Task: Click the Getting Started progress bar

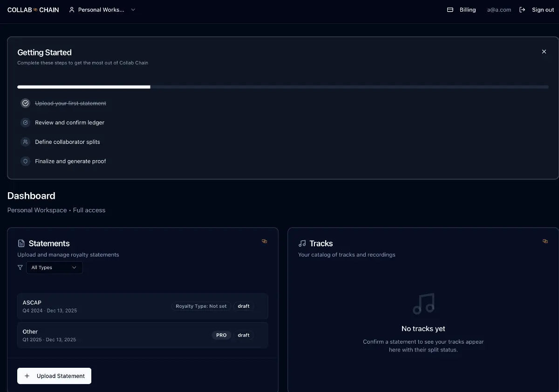Action: click(x=283, y=87)
